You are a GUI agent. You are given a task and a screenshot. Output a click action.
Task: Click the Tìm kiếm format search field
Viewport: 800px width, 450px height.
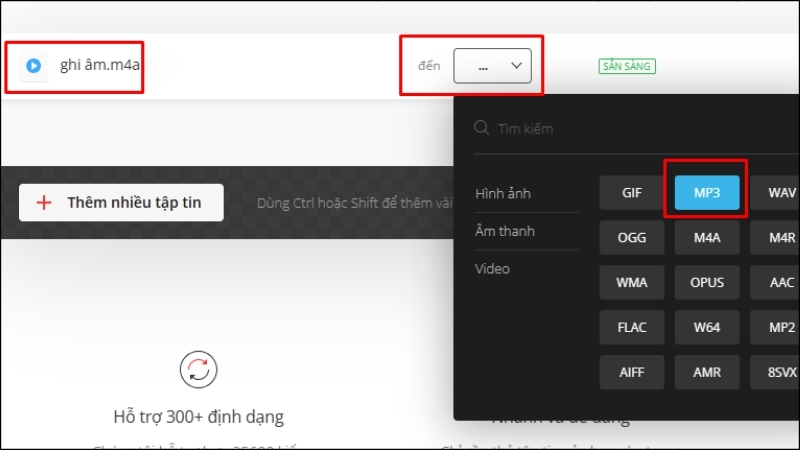pyautogui.click(x=638, y=129)
